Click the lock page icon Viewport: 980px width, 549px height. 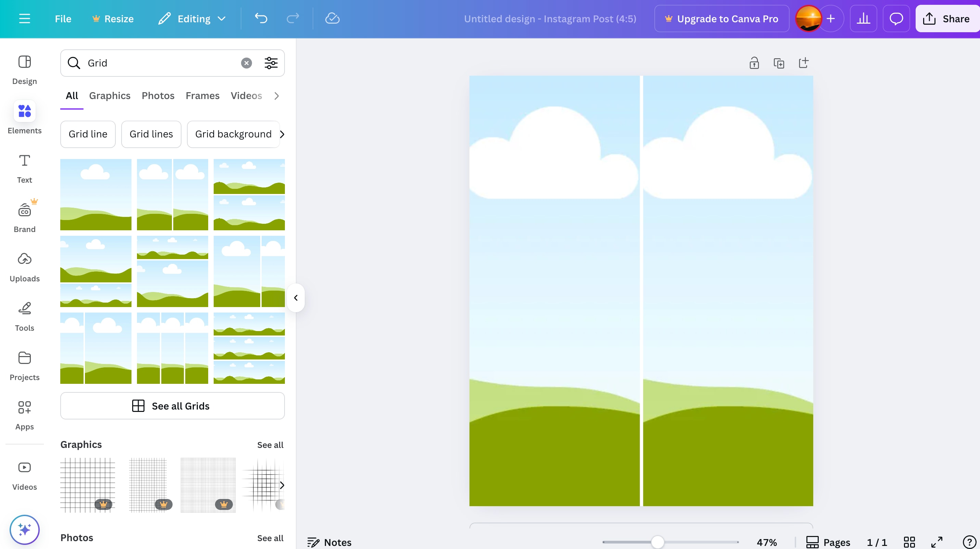[754, 63]
